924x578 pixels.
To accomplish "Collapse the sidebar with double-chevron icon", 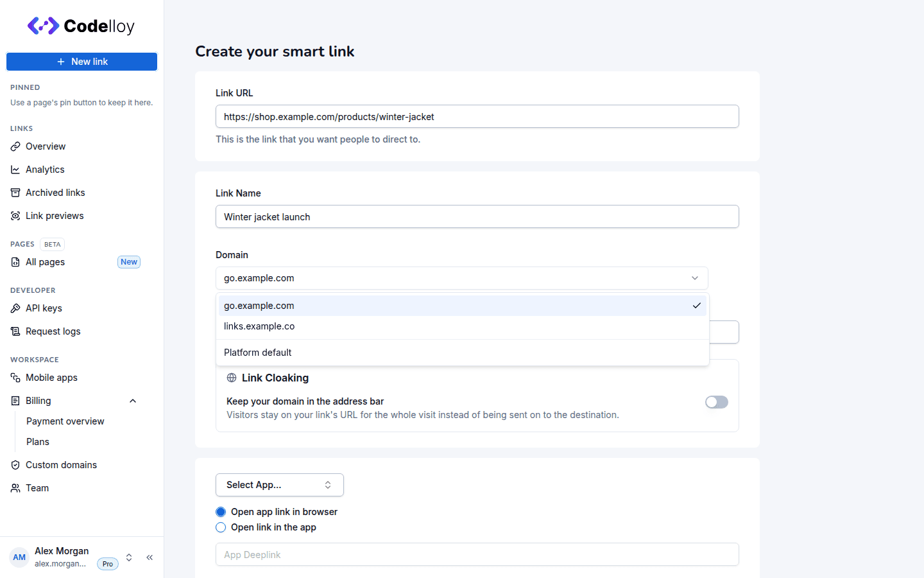I will [150, 557].
